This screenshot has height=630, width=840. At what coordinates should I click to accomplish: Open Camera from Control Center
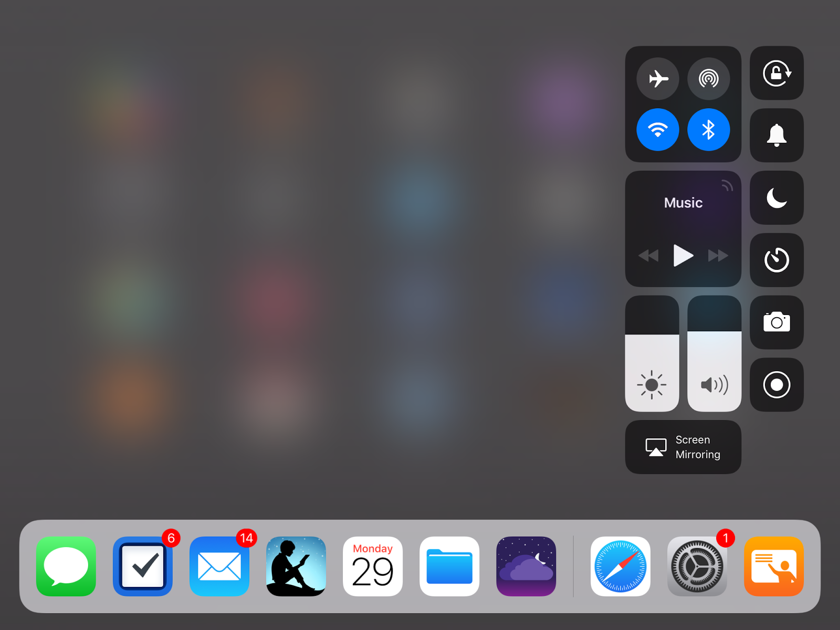[x=777, y=322]
